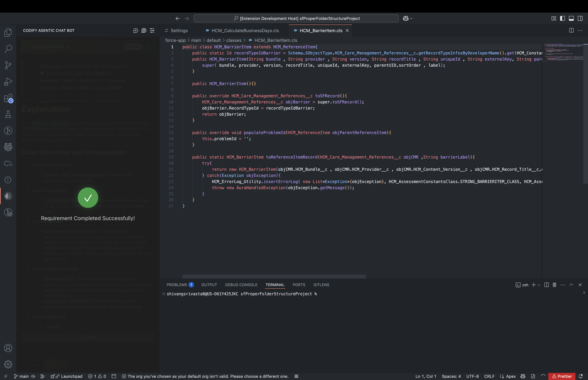Open the classes breadcrumb dropdown
The width and height of the screenshot is (588, 380).
[x=234, y=40]
